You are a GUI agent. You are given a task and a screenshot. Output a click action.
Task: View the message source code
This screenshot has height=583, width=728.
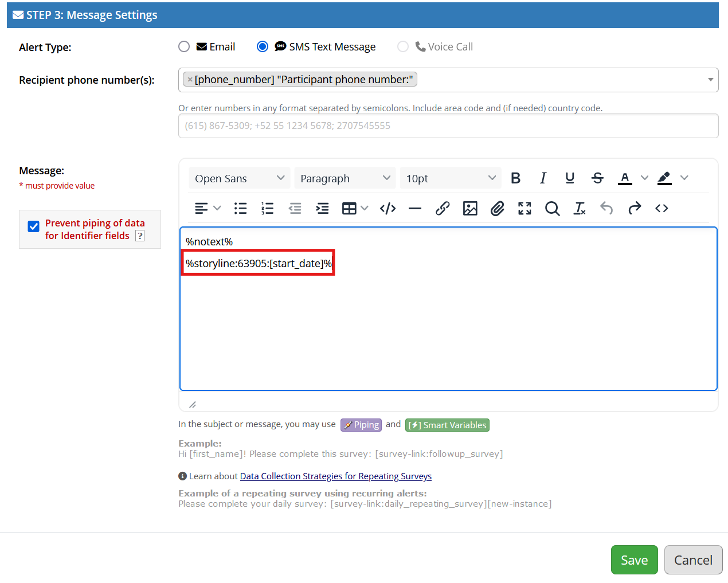(662, 208)
